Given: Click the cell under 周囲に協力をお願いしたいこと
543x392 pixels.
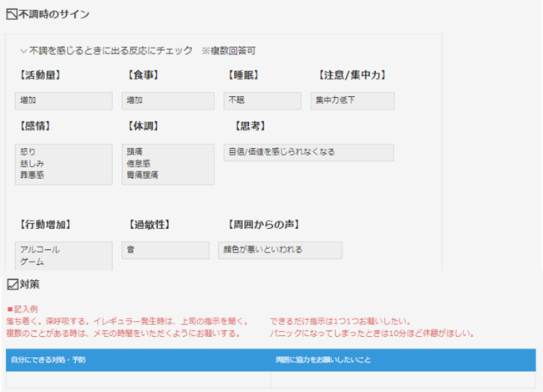Looking at the screenshot, I should point(403,380).
